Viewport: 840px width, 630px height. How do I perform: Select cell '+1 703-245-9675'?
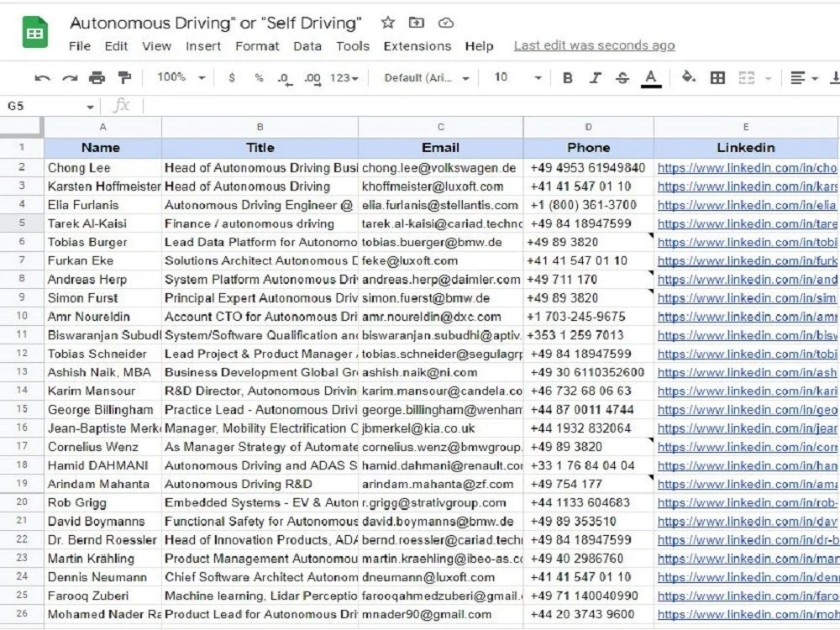point(589,317)
